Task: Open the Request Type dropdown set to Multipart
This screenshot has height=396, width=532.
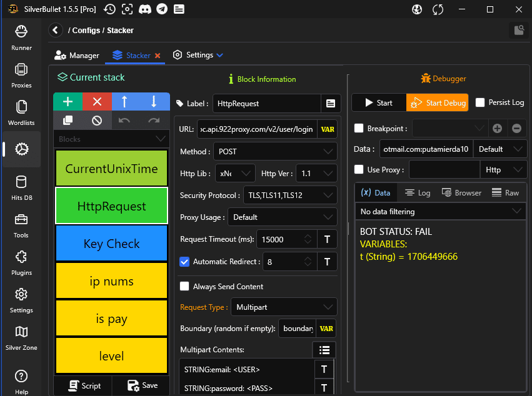Action: pyautogui.click(x=284, y=307)
